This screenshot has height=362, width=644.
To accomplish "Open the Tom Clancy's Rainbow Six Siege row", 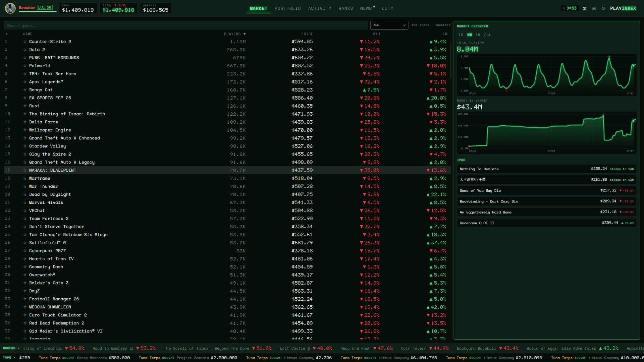I will (227, 235).
